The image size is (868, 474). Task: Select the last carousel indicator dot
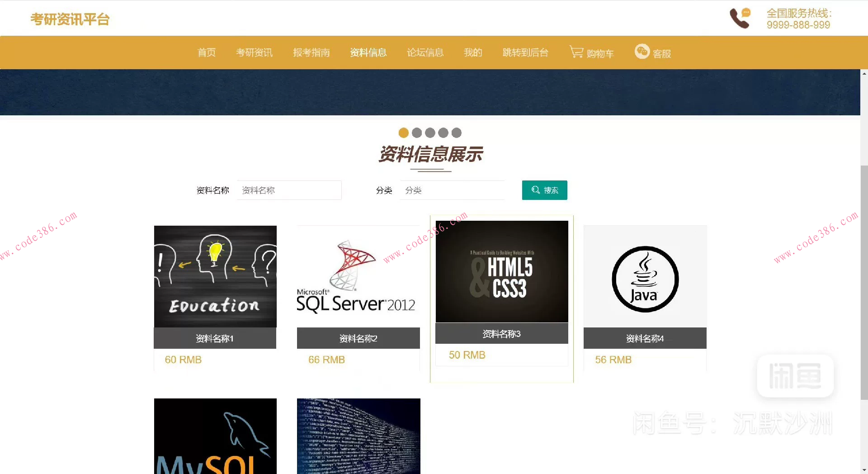pyautogui.click(x=456, y=133)
